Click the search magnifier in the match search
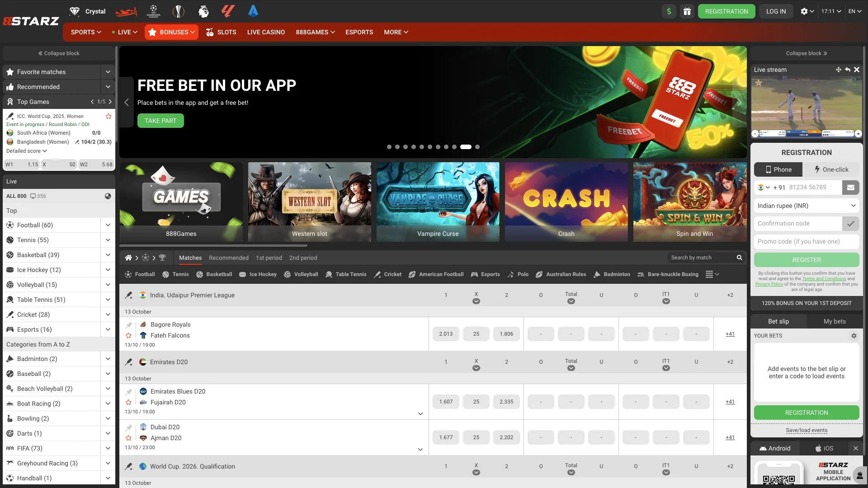 739,258
